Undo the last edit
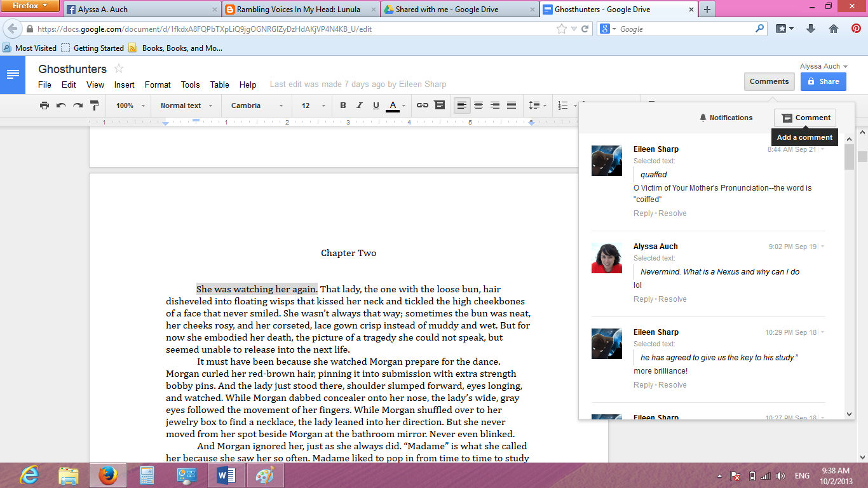This screenshot has height=488, width=868. tap(61, 105)
